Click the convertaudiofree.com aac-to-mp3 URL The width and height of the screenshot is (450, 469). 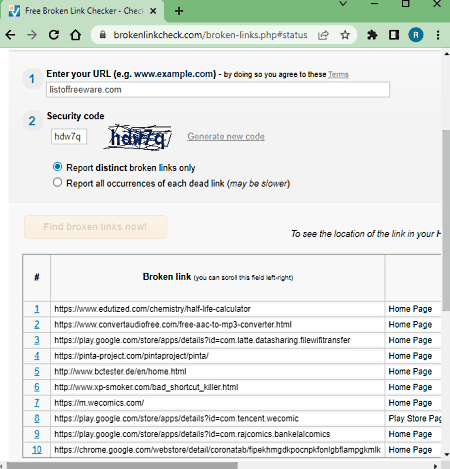(173, 325)
